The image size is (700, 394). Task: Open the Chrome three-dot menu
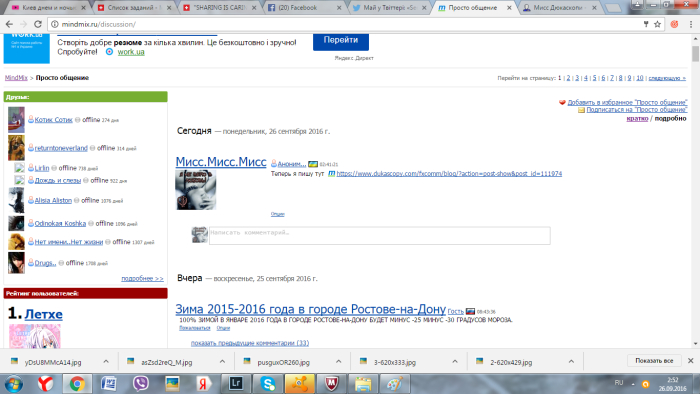691,25
